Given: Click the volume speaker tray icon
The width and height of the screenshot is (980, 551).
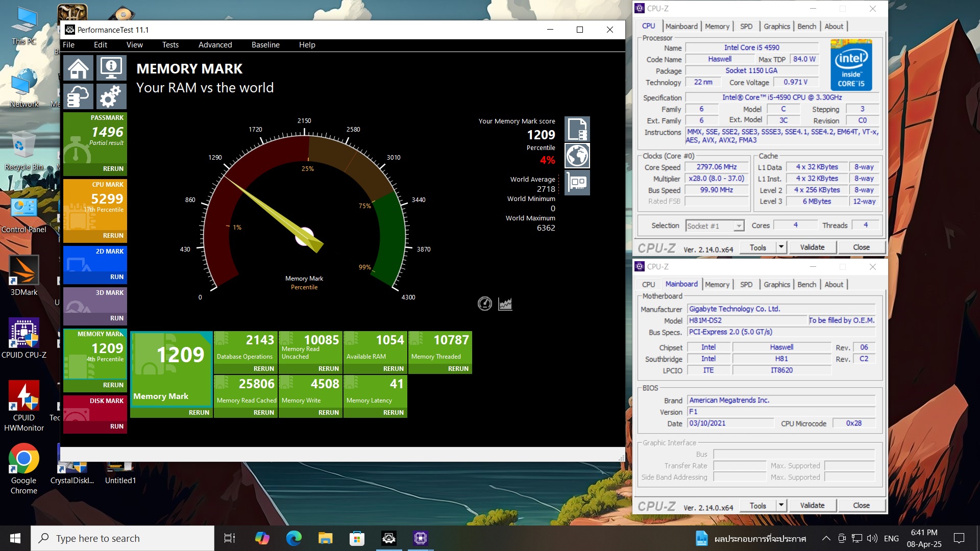Looking at the screenshot, I should [x=872, y=538].
